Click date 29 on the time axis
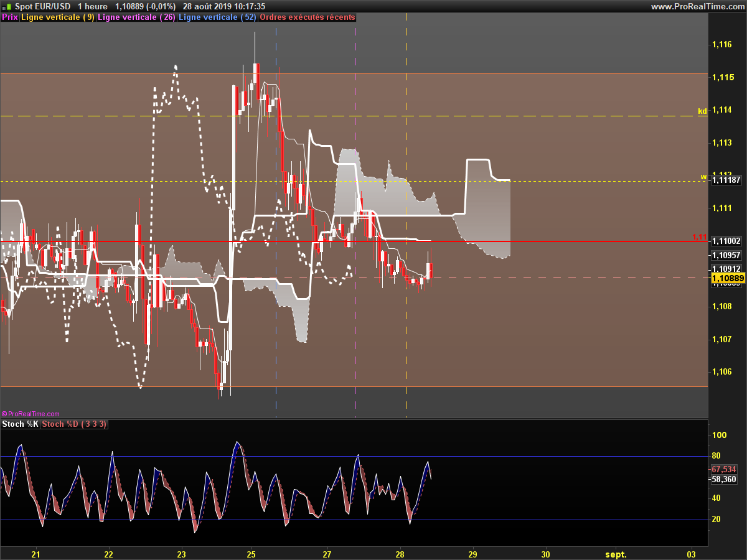 click(472, 554)
